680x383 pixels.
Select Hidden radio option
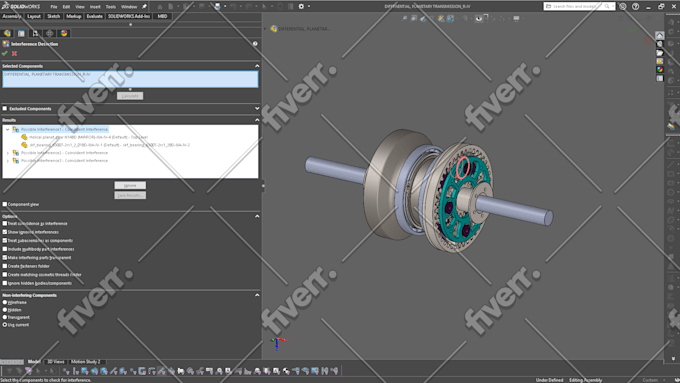pyautogui.click(x=5, y=310)
